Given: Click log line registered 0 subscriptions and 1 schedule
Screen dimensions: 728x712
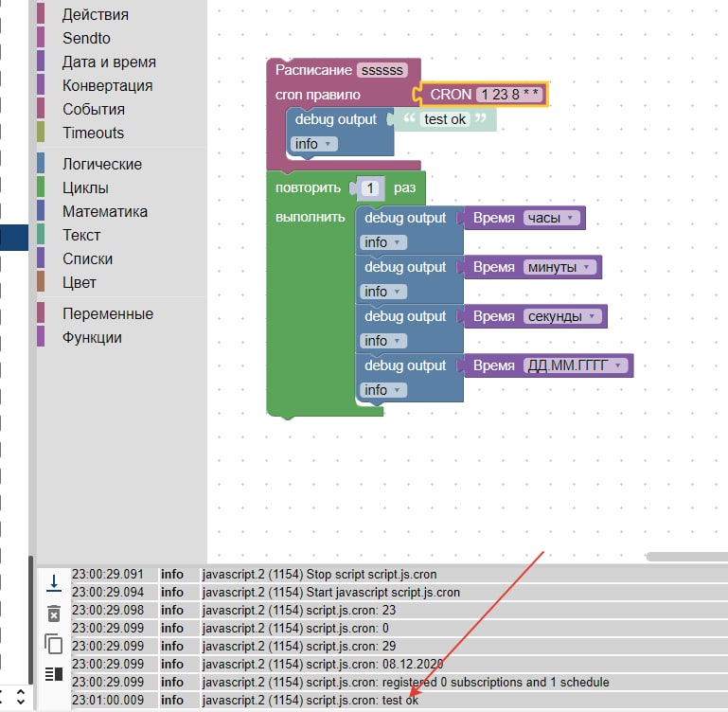Looking at the screenshot, I should coord(405,682).
